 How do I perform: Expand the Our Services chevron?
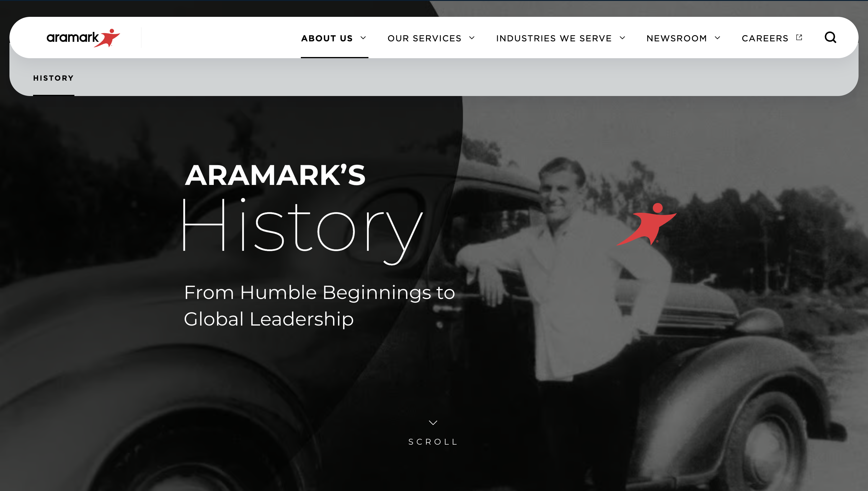[x=472, y=38]
